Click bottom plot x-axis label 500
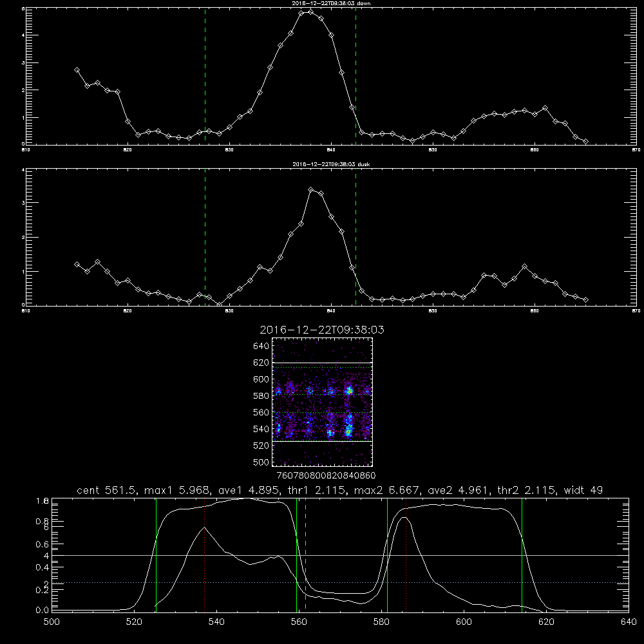 pos(52,621)
